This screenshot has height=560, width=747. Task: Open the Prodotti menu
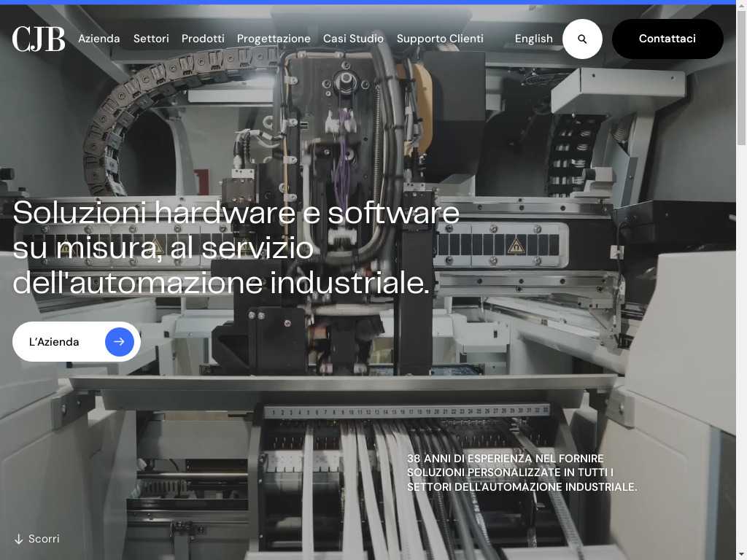click(203, 39)
